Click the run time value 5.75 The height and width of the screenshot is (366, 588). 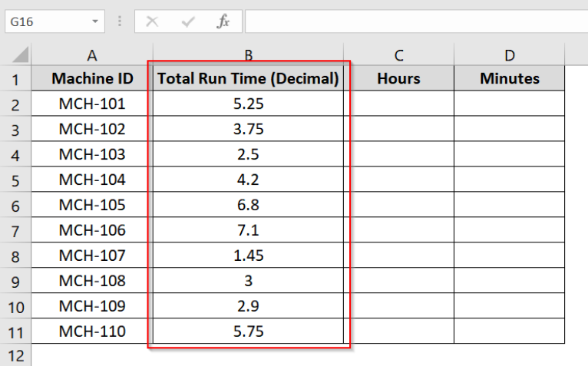pos(248,331)
